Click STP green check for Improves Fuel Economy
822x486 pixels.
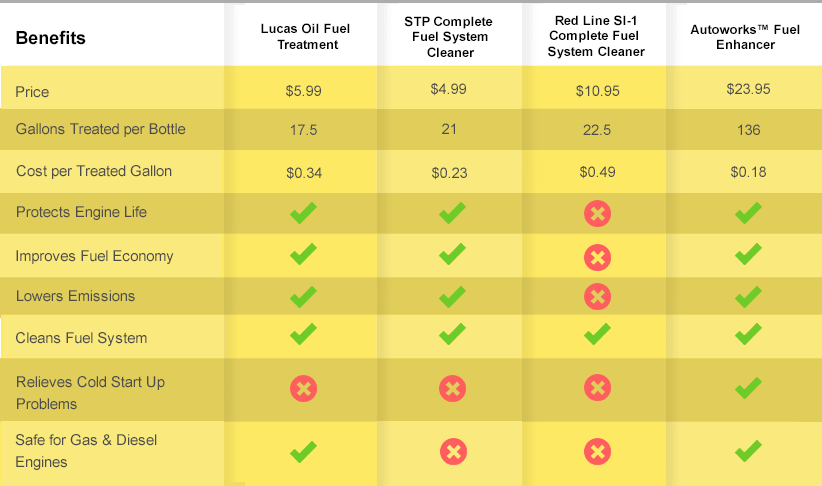pos(452,254)
